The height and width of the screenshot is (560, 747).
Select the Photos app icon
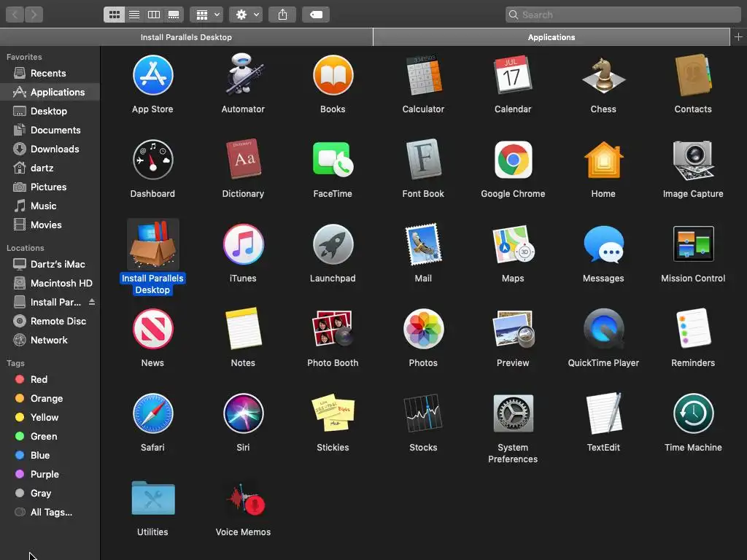423,329
